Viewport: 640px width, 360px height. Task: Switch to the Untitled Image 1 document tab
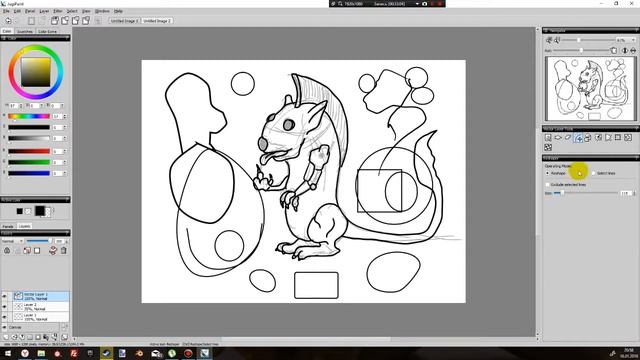coord(124,21)
